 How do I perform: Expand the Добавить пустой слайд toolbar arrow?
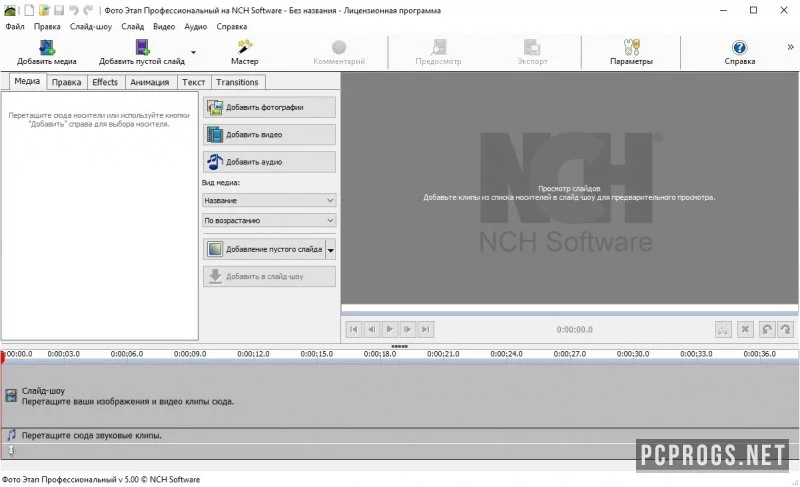[x=193, y=52]
